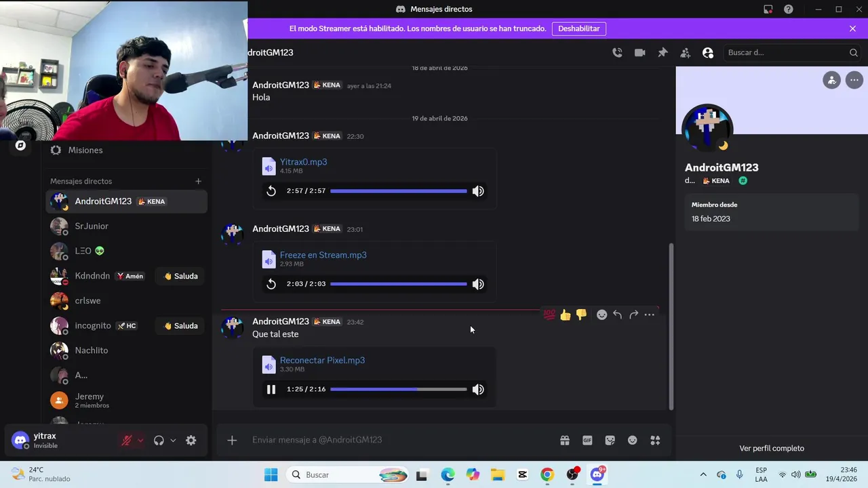Seek in Freeze en Stream.mp3 progress bar
The height and width of the screenshot is (488, 868).
(398, 284)
